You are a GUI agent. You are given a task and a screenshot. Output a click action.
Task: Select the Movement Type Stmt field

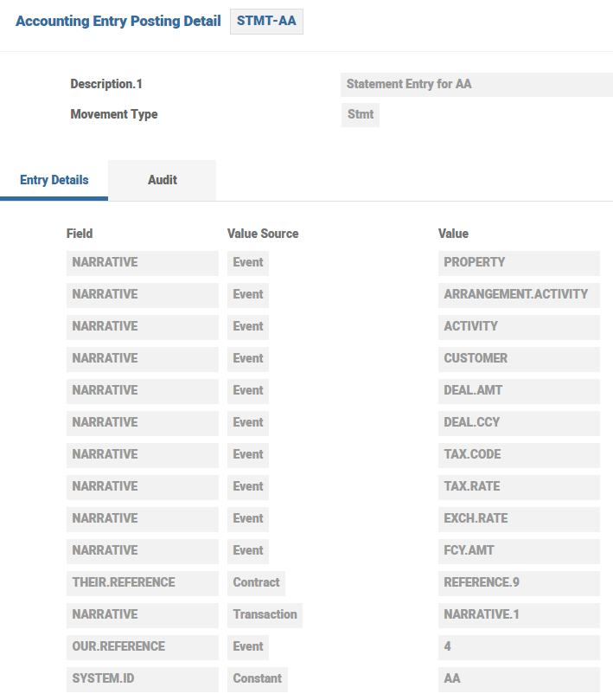[x=360, y=114]
